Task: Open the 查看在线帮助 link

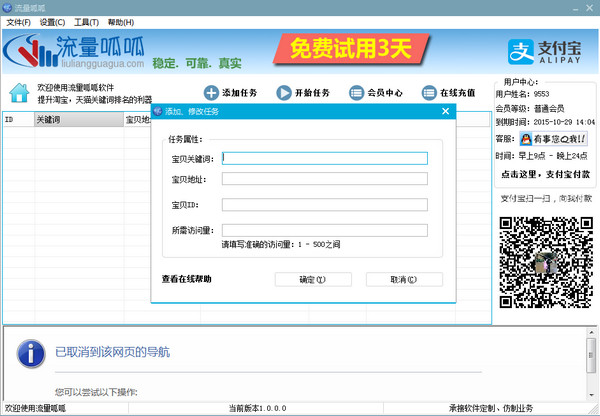Action: [187, 279]
